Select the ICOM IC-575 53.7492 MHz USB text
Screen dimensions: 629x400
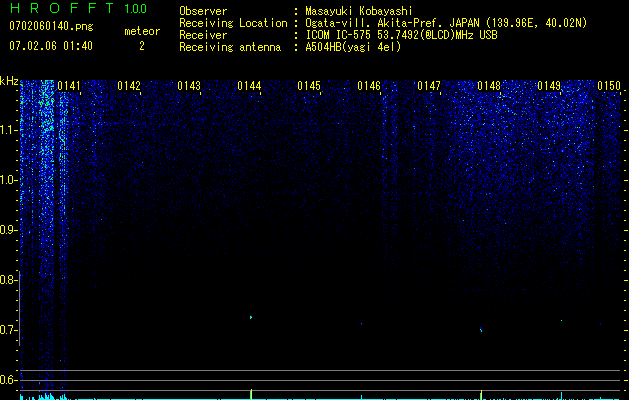coord(401,35)
